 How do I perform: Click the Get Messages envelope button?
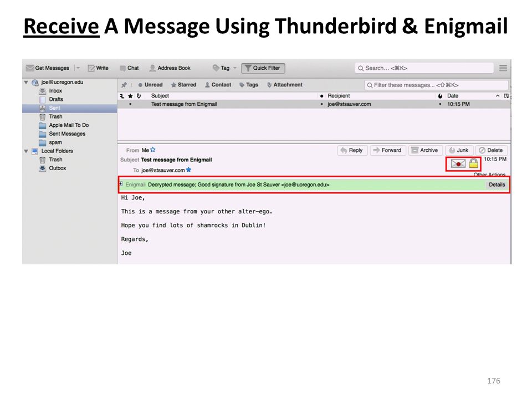click(x=48, y=68)
